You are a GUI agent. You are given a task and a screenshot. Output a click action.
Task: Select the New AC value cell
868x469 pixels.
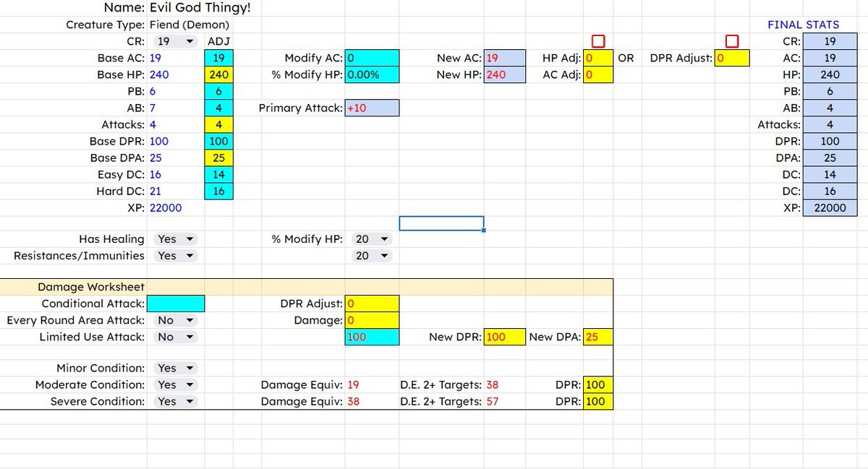pyautogui.click(x=505, y=59)
